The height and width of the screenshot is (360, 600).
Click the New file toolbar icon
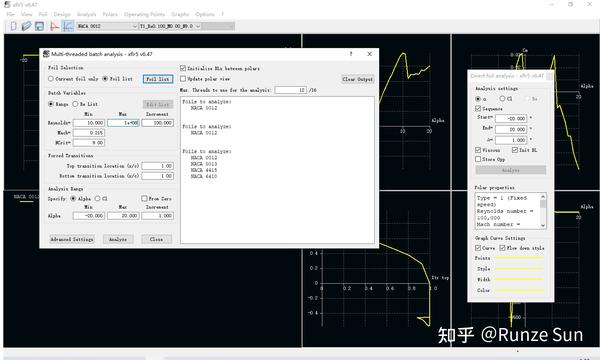tap(13, 26)
